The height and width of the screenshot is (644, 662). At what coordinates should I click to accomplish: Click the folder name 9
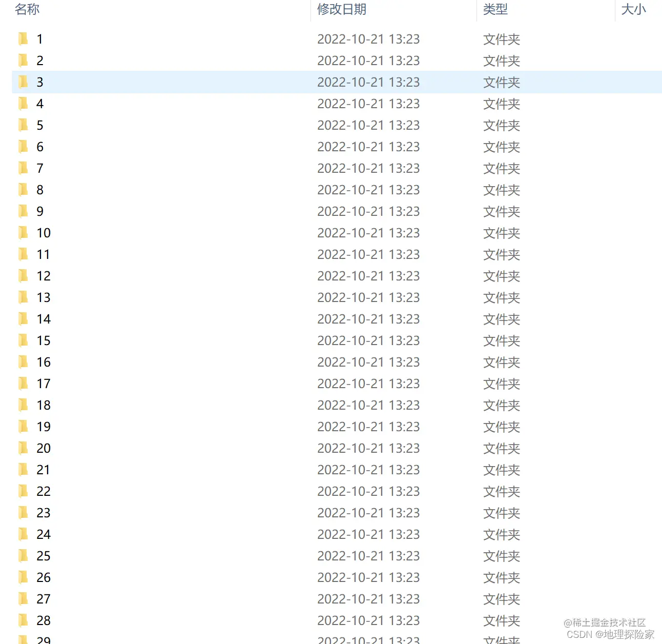click(x=40, y=211)
